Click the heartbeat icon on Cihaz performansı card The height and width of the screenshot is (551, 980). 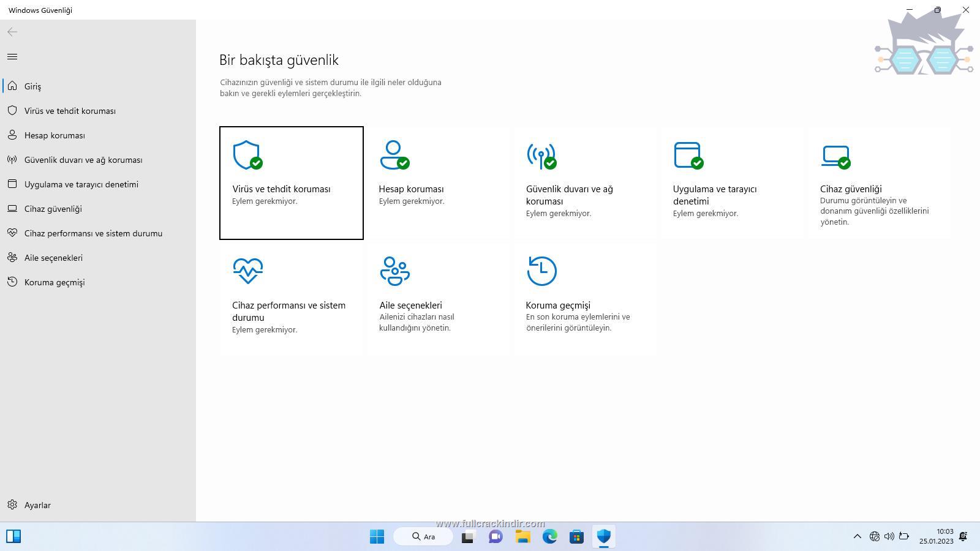pyautogui.click(x=248, y=271)
